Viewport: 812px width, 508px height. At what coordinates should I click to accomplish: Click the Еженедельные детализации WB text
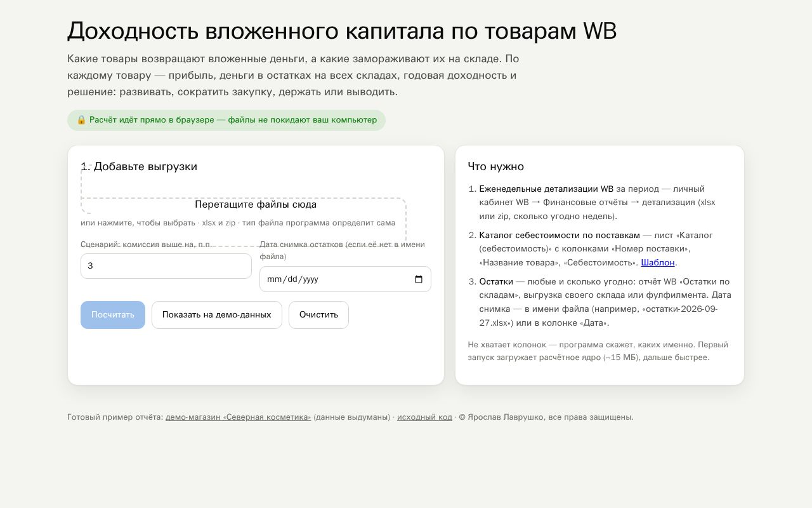(546, 189)
